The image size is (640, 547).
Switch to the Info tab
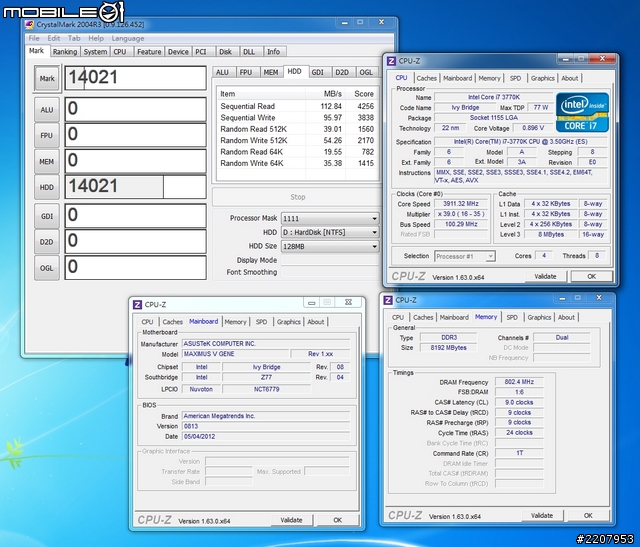(273, 52)
